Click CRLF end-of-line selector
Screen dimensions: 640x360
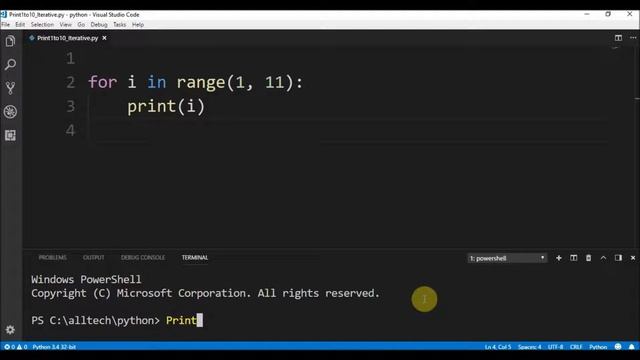point(576,347)
